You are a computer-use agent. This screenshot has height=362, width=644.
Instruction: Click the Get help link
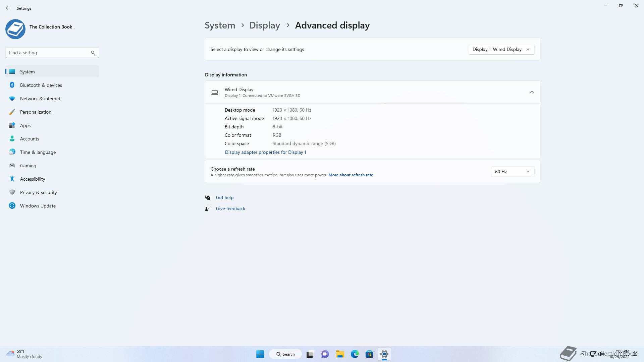(224, 197)
